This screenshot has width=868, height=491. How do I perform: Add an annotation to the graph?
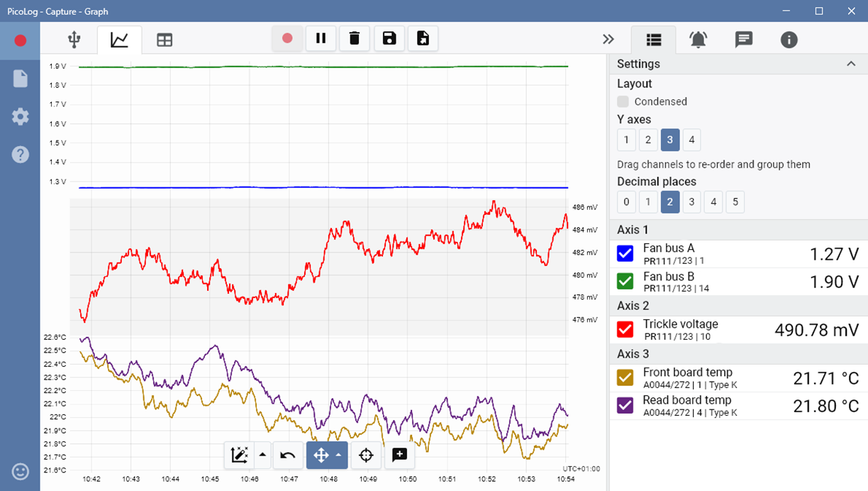(399, 455)
